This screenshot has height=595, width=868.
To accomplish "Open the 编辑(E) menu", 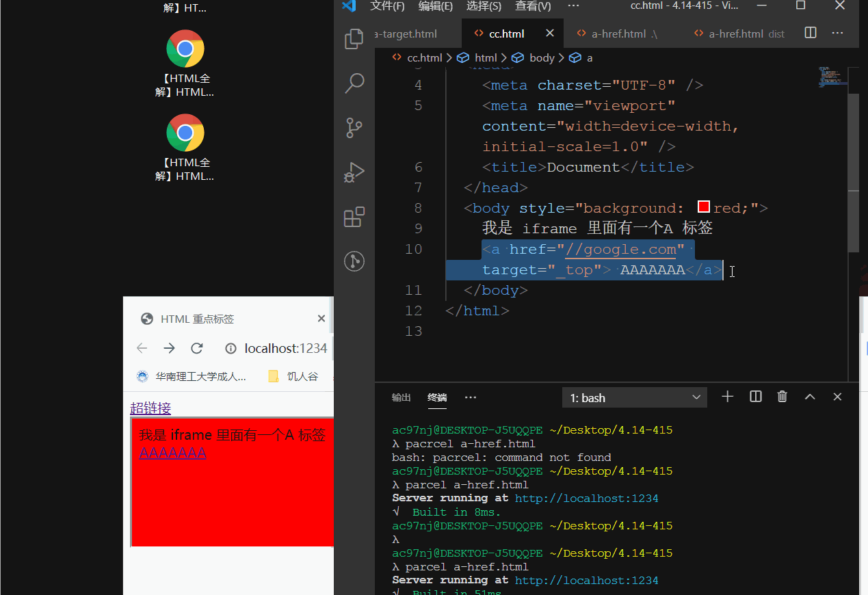I will click(436, 6).
